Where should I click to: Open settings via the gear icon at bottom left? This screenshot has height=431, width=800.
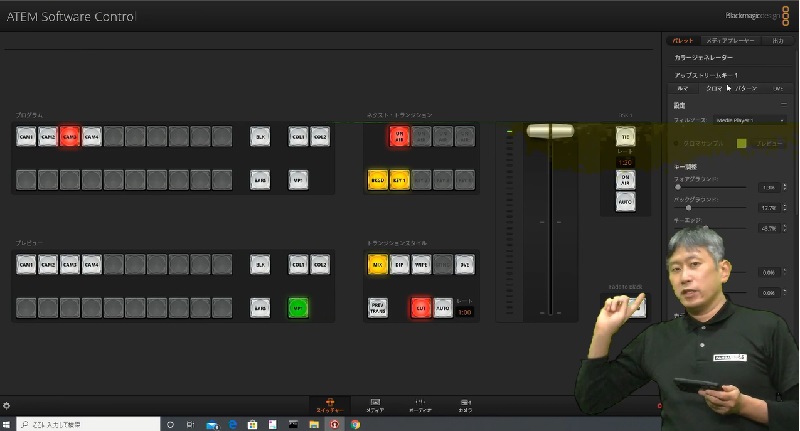coord(6,406)
